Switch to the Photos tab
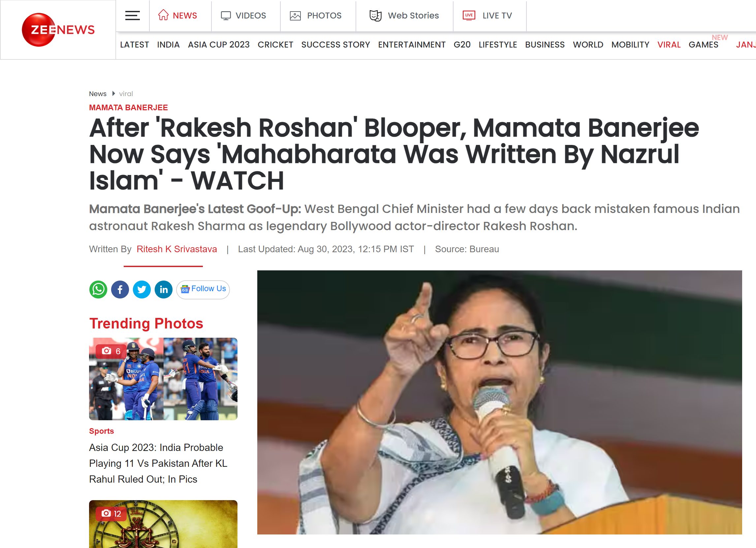Image resolution: width=756 pixels, height=548 pixels. tap(316, 16)
